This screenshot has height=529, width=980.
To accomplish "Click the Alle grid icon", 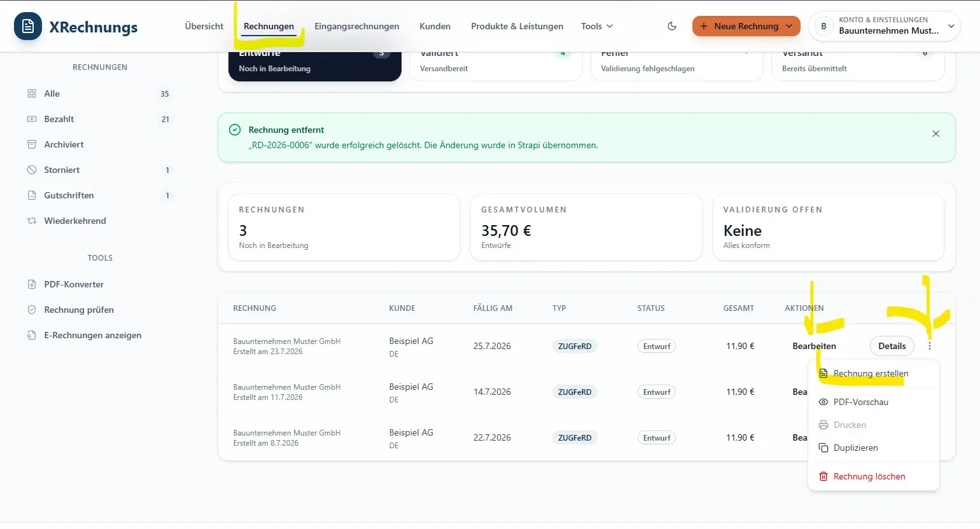I will point(32,93).
